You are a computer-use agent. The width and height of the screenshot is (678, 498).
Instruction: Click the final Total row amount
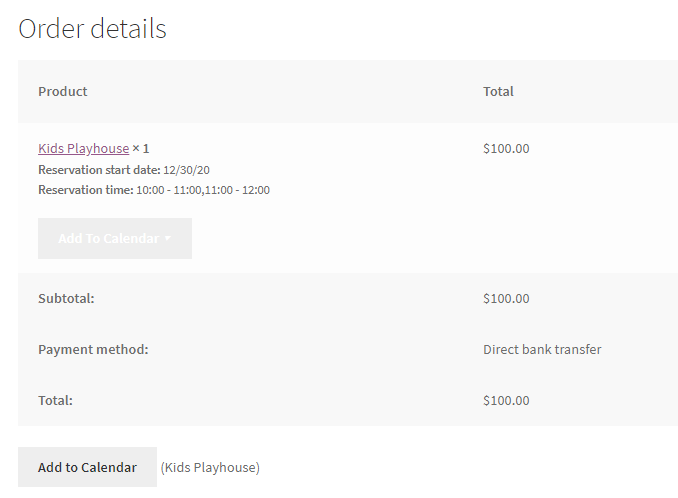pos(506,400)
